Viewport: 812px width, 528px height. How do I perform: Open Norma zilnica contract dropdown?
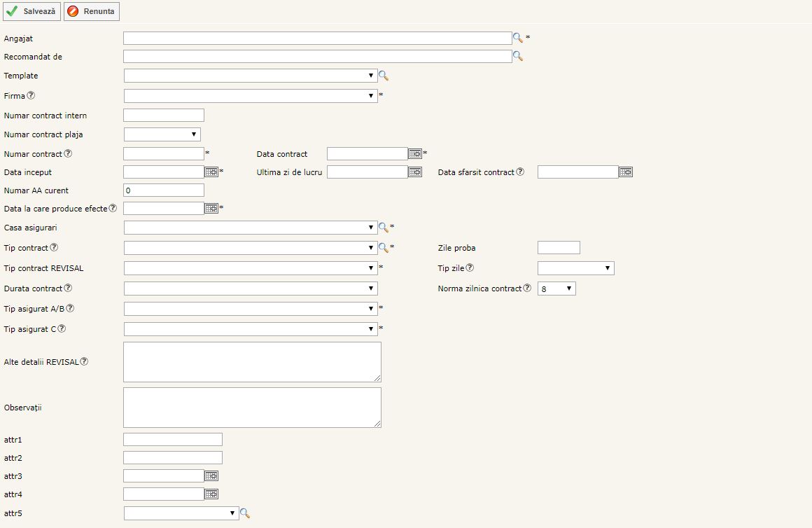[x=556, y=289]
